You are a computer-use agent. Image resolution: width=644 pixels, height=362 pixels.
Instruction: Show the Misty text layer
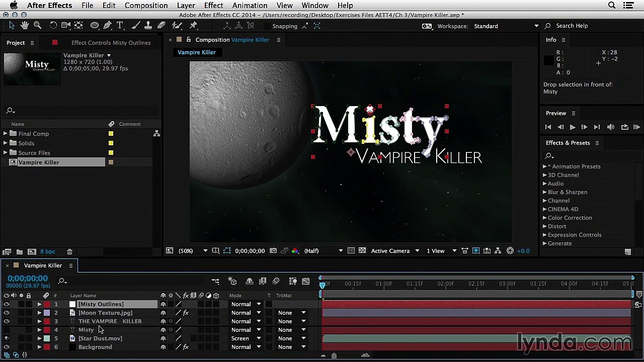coord(6,330)
